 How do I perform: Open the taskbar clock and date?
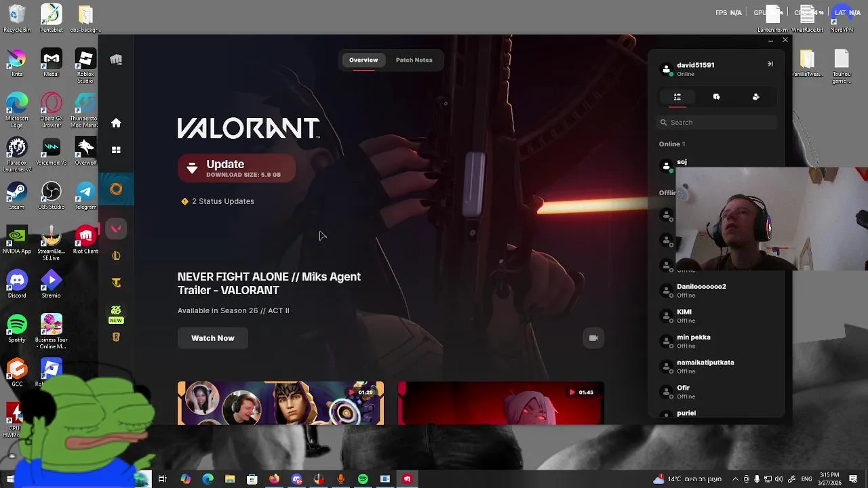click(x=829, y=479)
